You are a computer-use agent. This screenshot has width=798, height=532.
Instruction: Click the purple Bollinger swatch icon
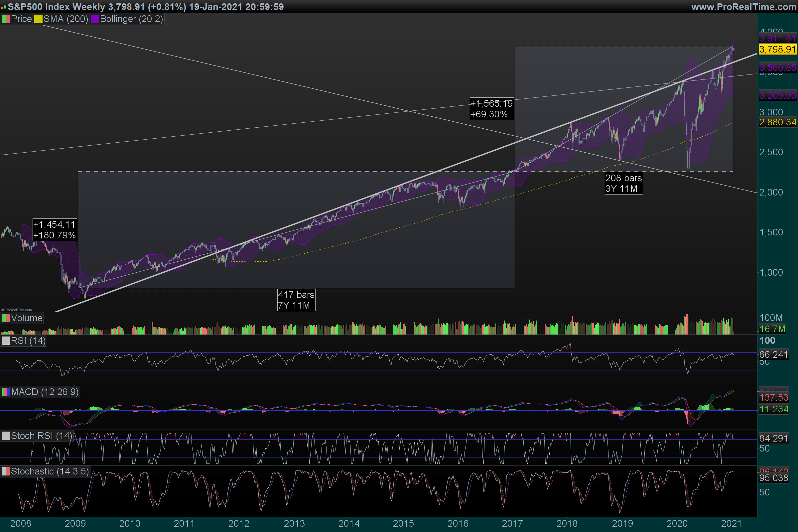coord(95,19)
